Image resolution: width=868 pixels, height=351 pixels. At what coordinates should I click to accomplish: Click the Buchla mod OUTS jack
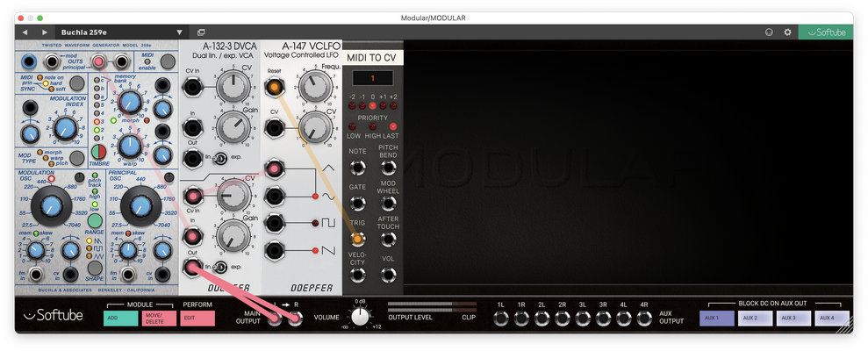(52, 61)
